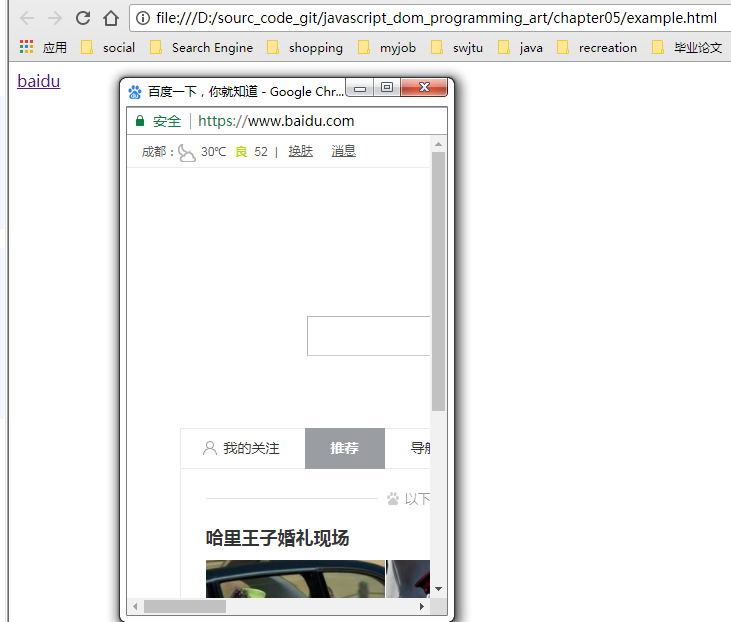Click the horizontal scrollbar left arrow
The width and height of the screenshot is (731, 622).
click(135, 606)
